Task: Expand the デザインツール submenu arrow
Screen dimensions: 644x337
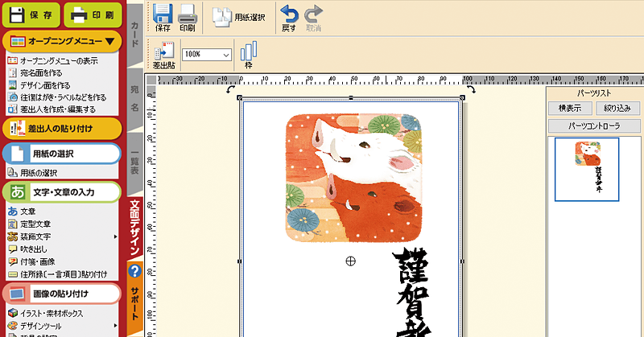Action: [115, 326]
